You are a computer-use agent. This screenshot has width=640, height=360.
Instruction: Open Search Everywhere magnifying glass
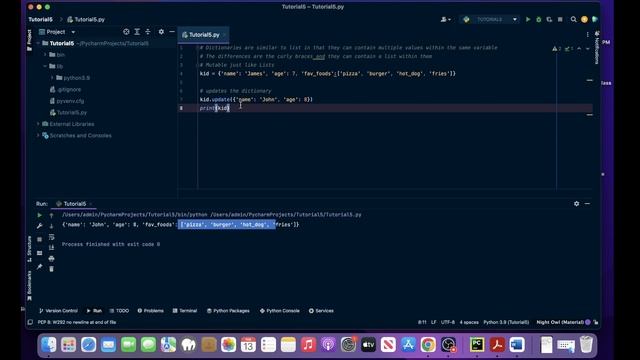pyautogui.click(x=573, y=19)
